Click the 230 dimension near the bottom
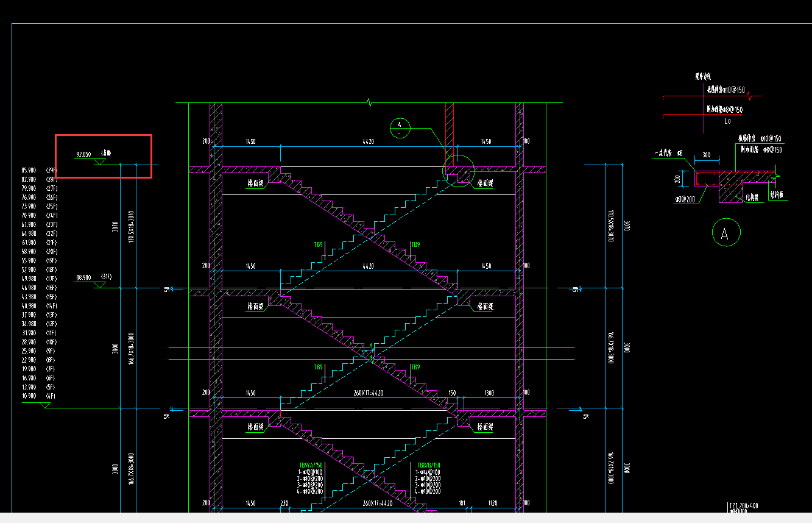This screenshot has height=523, width=812. 284,503
